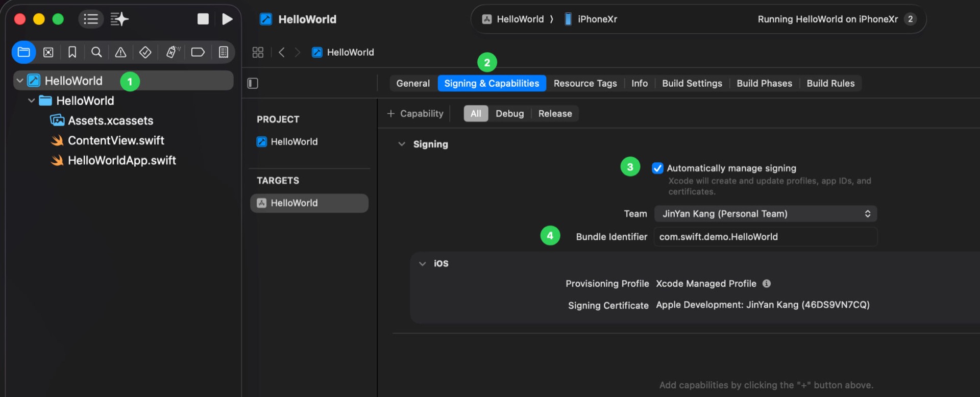
Task: Open the related items grid icon
Action: tap(258, 52)
